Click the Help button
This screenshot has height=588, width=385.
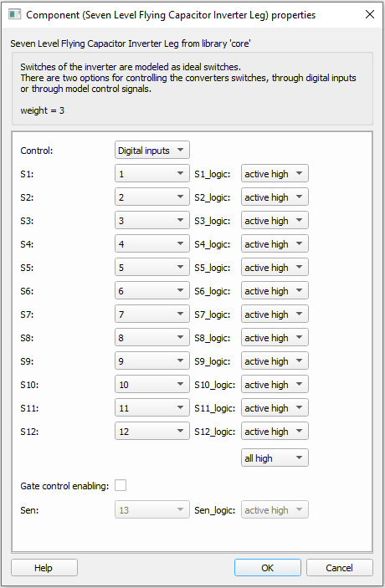coord(44,567)
